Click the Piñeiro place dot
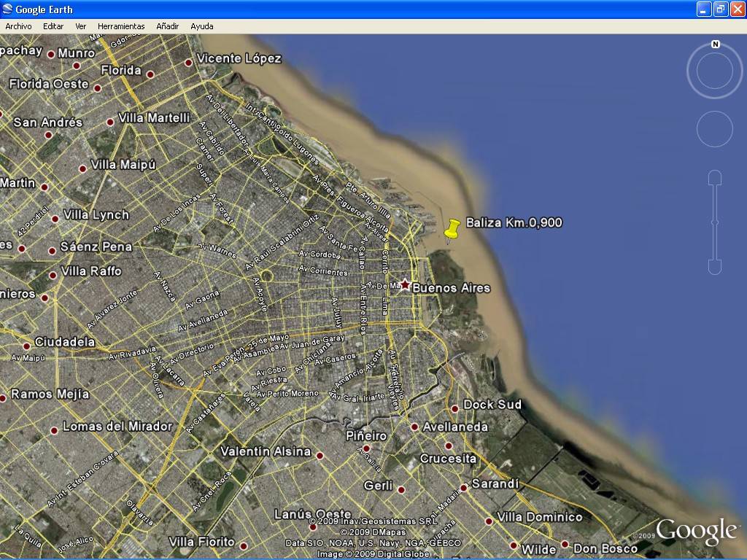Image resolution: width=747 pixels, height=560 pixels. (366, 448)
